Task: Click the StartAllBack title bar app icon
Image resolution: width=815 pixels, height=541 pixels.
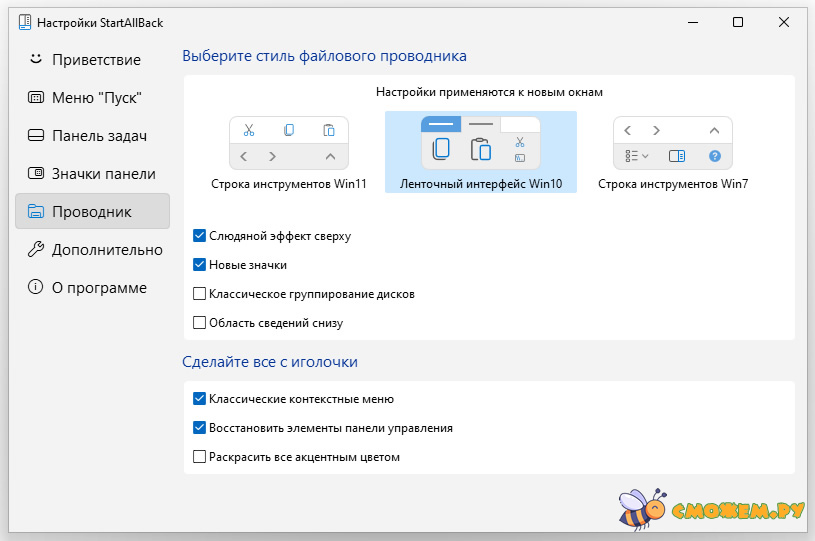Action: click(x=24, y=22)
